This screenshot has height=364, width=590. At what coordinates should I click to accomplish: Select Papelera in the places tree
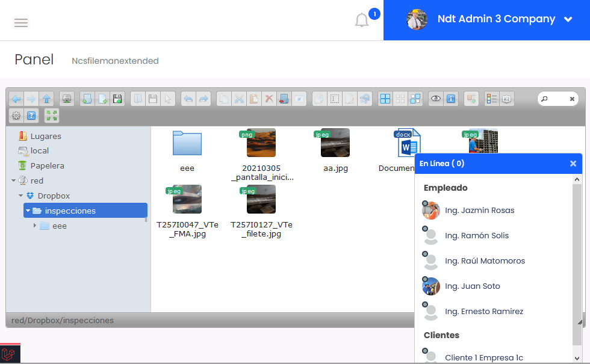(47, 165)
